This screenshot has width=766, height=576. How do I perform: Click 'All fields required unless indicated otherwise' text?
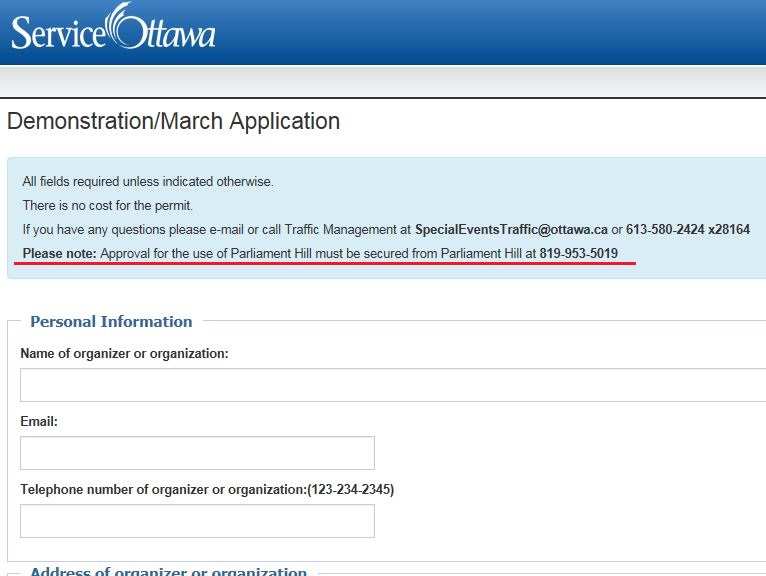[147, 181]
